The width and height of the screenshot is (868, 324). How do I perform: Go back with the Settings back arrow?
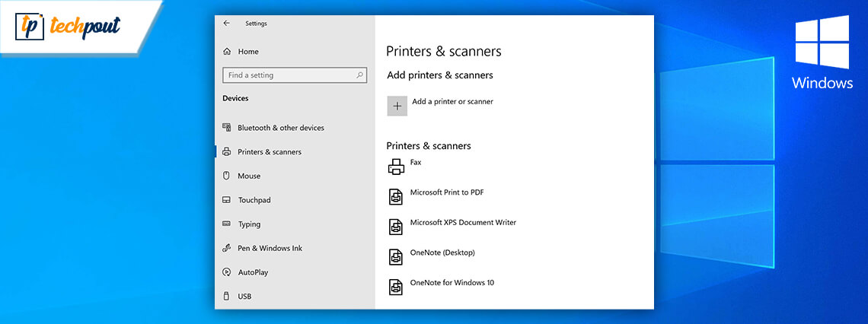226,24
